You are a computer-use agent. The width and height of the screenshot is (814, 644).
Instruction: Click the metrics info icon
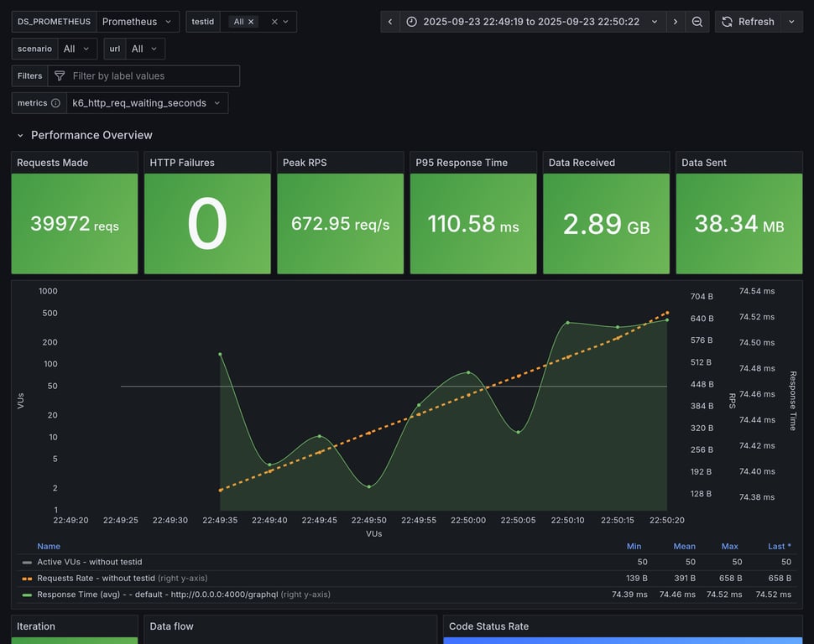pyautogui.click(x=55, y=103)
